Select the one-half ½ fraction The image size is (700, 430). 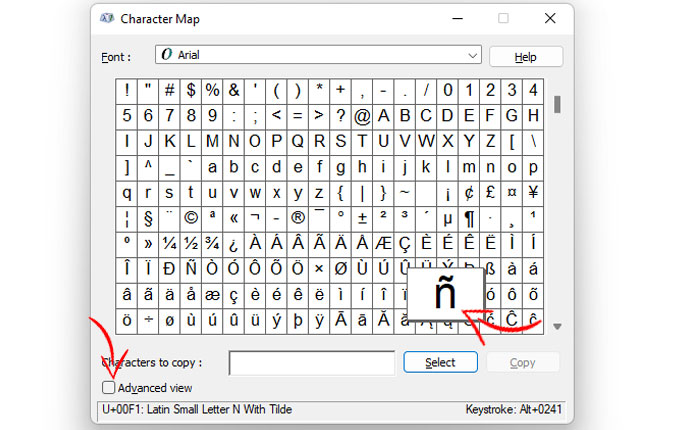pos(191,244)
